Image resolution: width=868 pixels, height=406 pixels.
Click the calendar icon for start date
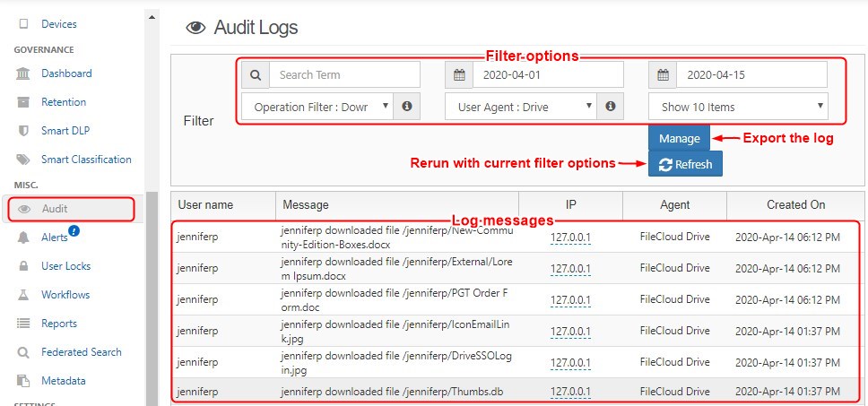click(459, 75)
